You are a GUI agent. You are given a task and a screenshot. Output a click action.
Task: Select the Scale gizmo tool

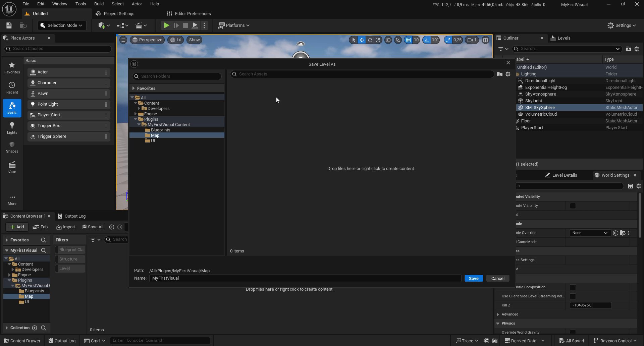378,40
